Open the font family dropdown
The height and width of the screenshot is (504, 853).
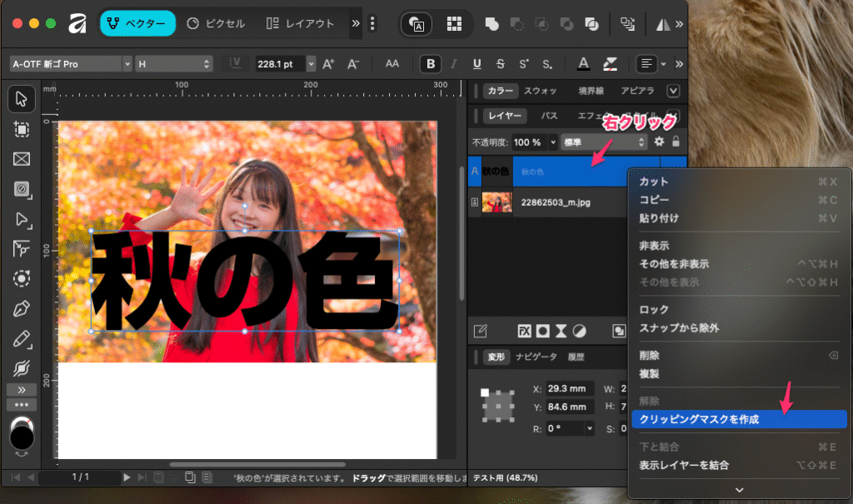[71, 63]
